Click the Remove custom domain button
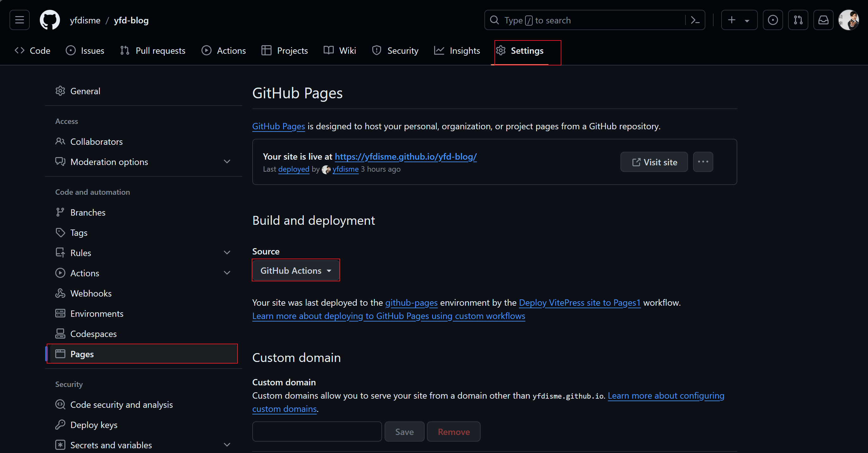Screen dimensions: 868x453 point(453,432)
